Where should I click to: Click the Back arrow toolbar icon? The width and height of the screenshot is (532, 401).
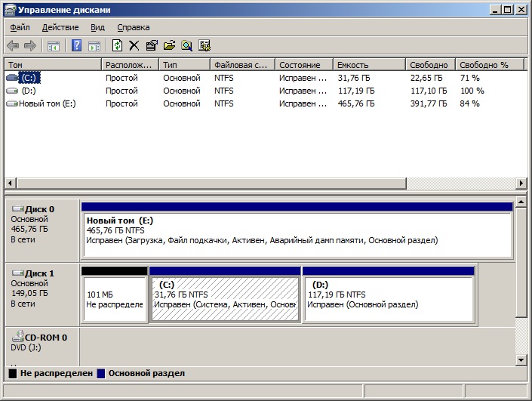13,46
